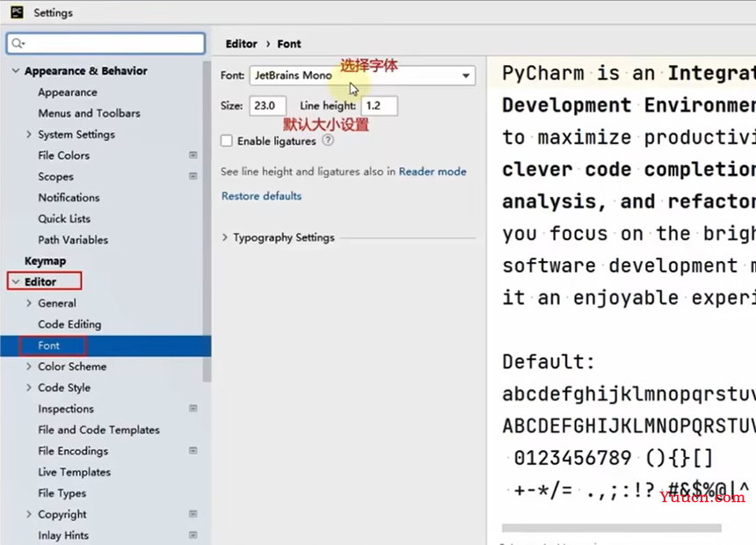Collapse the Editor section chevron
756x545 pixels.
click(x=16, y=281)
